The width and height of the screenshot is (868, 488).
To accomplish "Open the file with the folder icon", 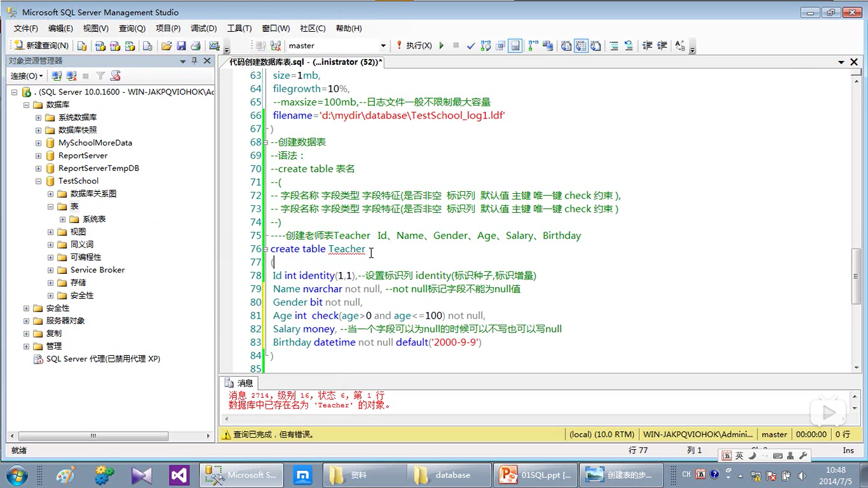I will (166, 46).
